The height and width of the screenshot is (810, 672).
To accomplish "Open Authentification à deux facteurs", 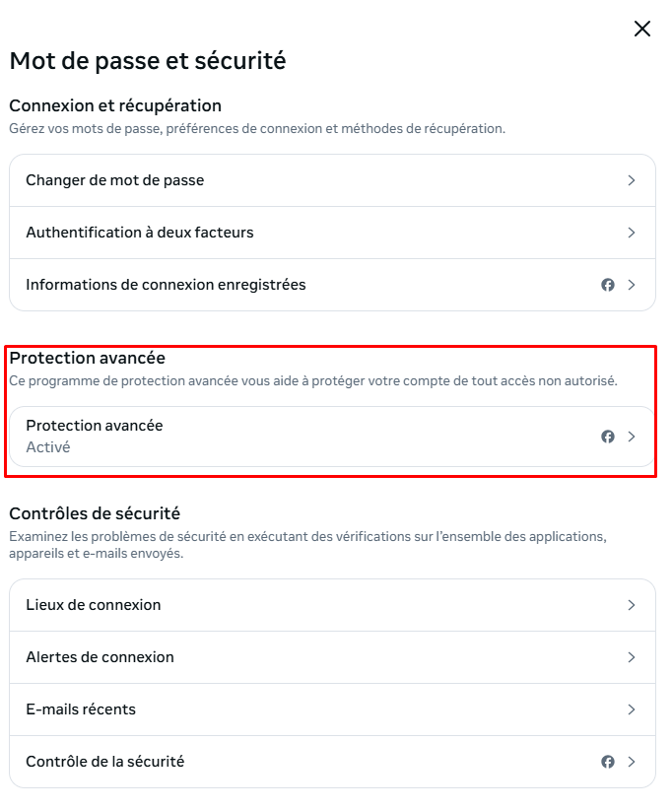I will coord(333,233).
